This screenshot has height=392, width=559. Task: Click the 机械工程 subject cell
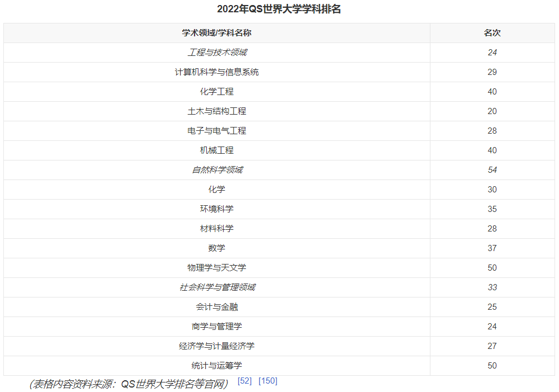point(217,150)
